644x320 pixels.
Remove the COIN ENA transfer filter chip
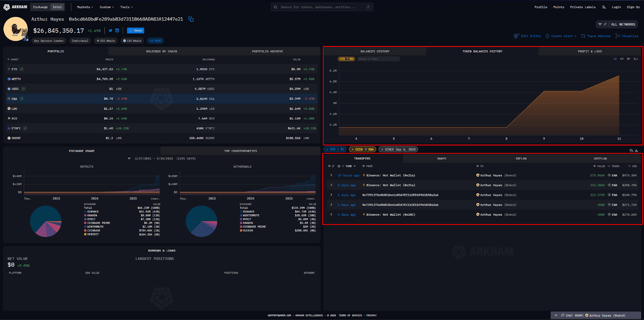click(353, 149)
